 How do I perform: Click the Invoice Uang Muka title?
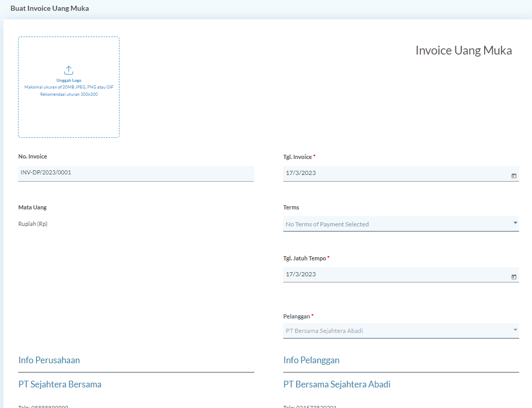click(x=464, y=50)
